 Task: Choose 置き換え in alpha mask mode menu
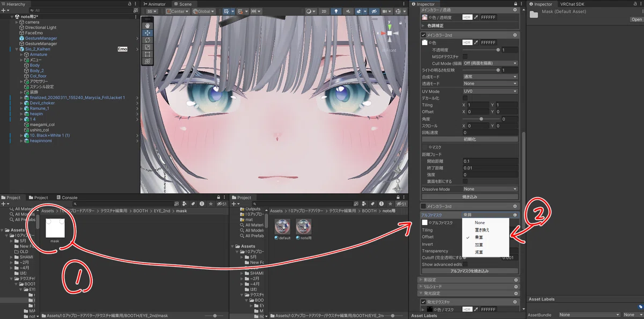482,230
